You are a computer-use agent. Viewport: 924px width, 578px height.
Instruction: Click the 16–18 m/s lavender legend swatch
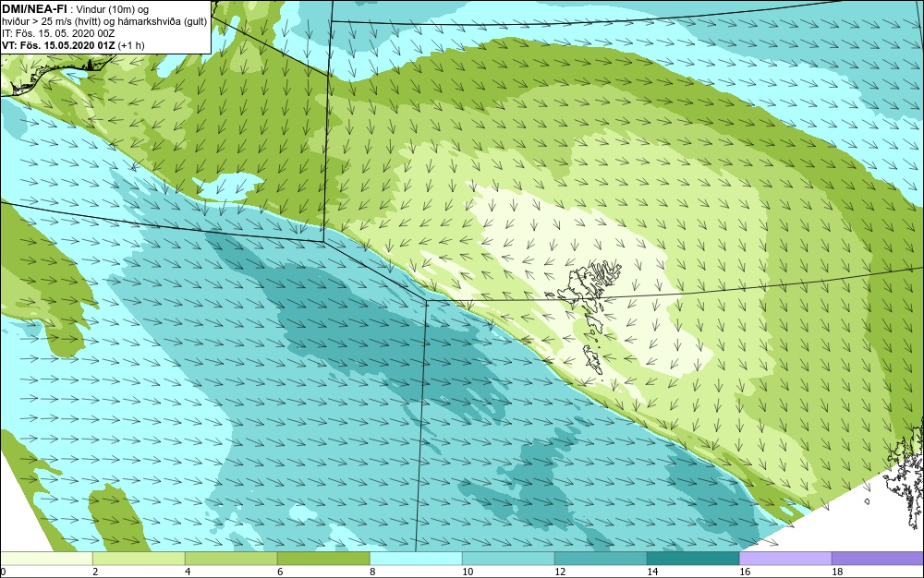(x=785, y=559)
